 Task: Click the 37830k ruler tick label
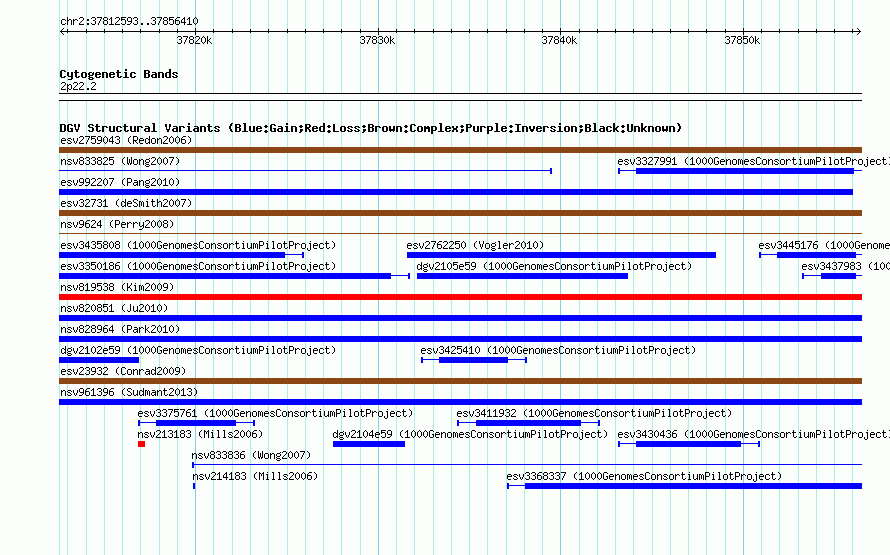(x=377, y=40)
